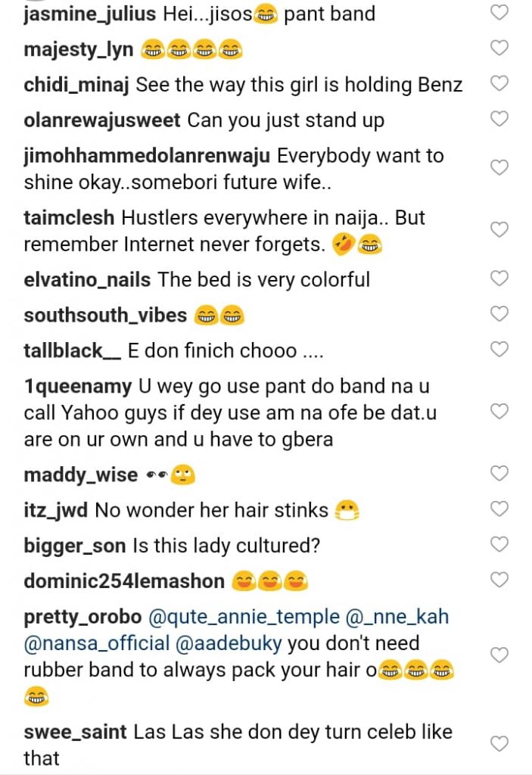Screen dimensions: 532x775
Task: Like chidi_minaj's comment about Benz
Action: pyautogui.click(x=499, y=84)
